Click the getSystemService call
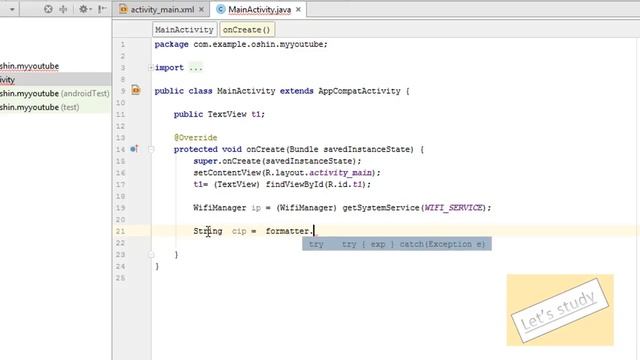The width and height of the screenshot is (640, 360). point(381,208)
